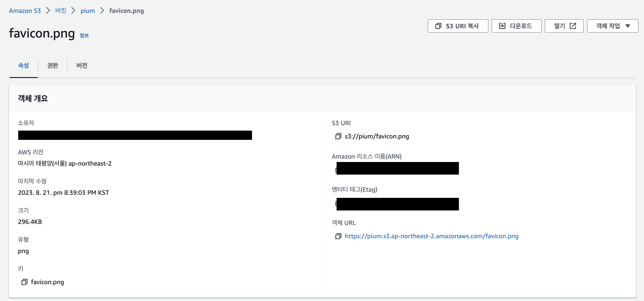Screen dimensions: 644x301
Task: Click the redacted owner value bar
Action: tap(135, 135)
